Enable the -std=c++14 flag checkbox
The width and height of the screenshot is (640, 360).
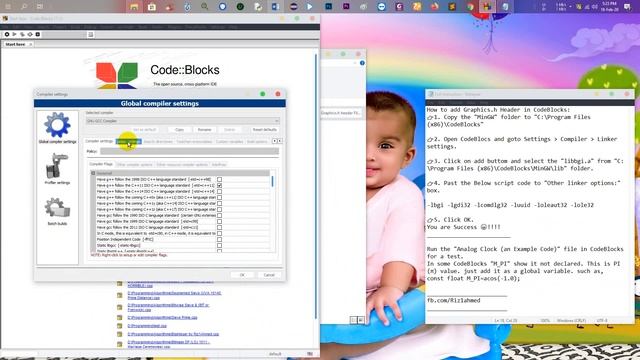point(220,191)
